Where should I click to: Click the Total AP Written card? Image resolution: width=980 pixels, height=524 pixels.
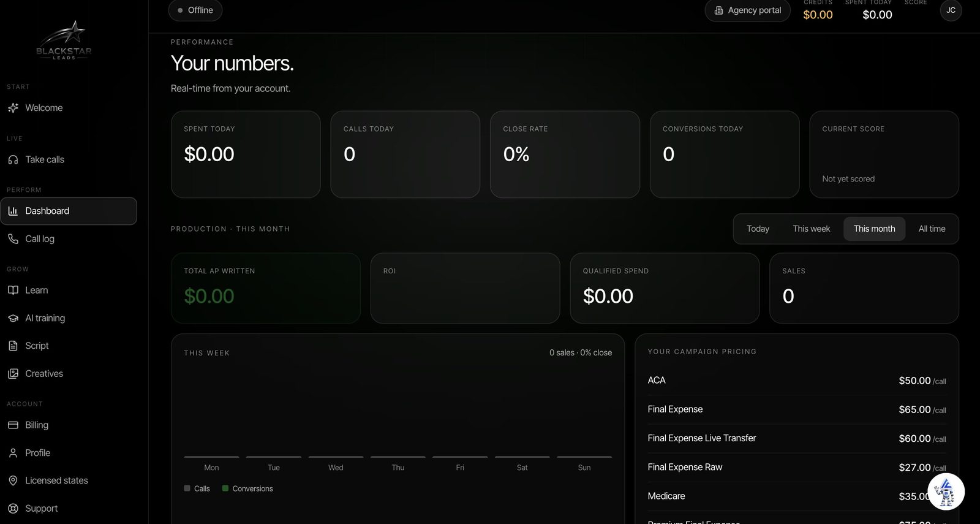(266, 288)
